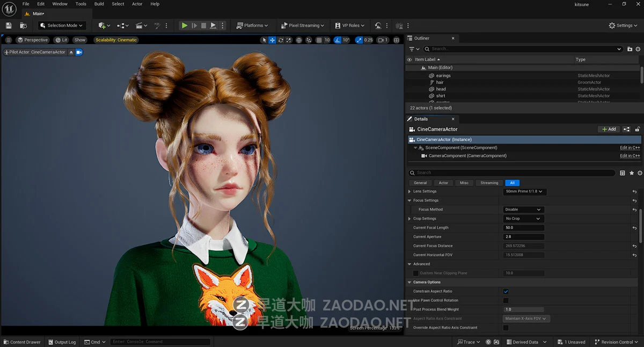644x347 pixels.
Task: Open the Pixel Streaming toolbar menu
Action: tap(302, 25)
